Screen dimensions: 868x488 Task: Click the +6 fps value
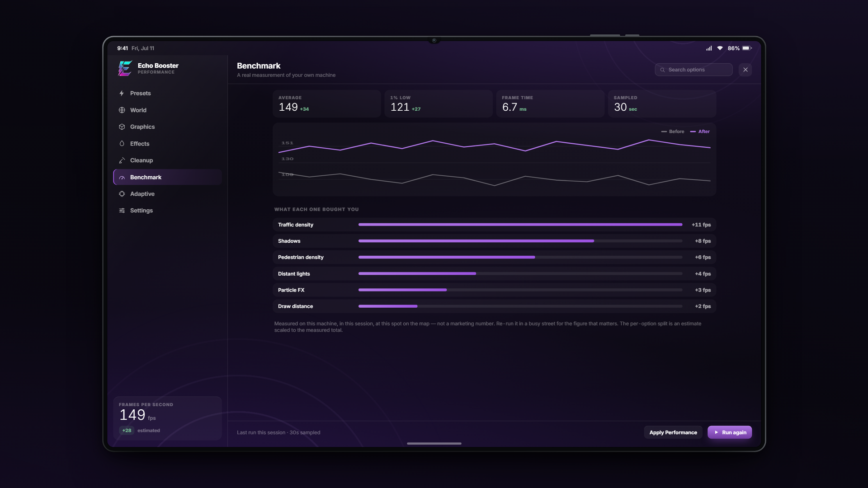coord(703,257)
